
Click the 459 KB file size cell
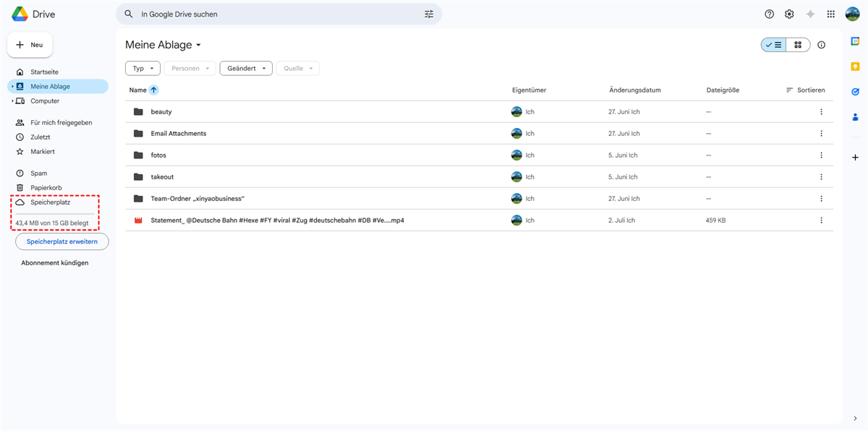pos(716,221)
